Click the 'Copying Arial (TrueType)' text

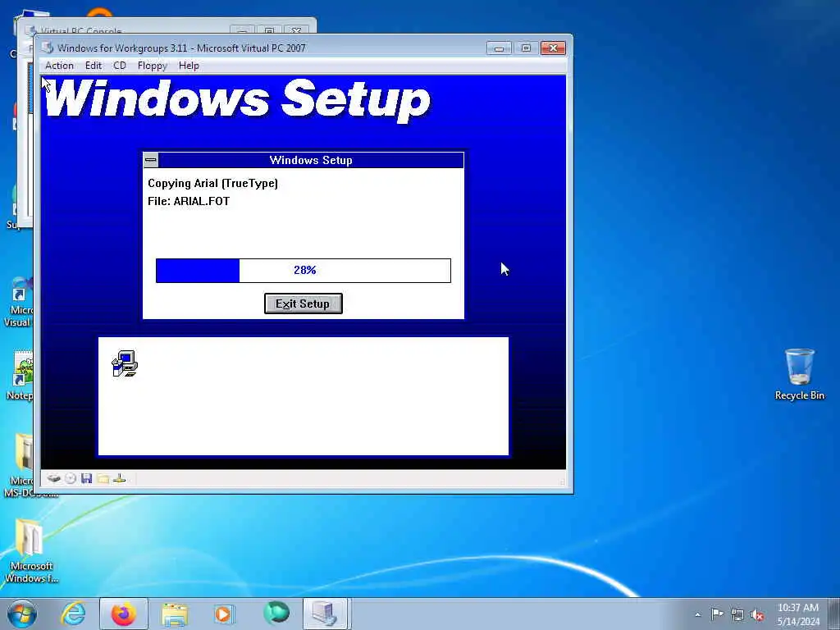pyautogui.click(x=212, y=183)
